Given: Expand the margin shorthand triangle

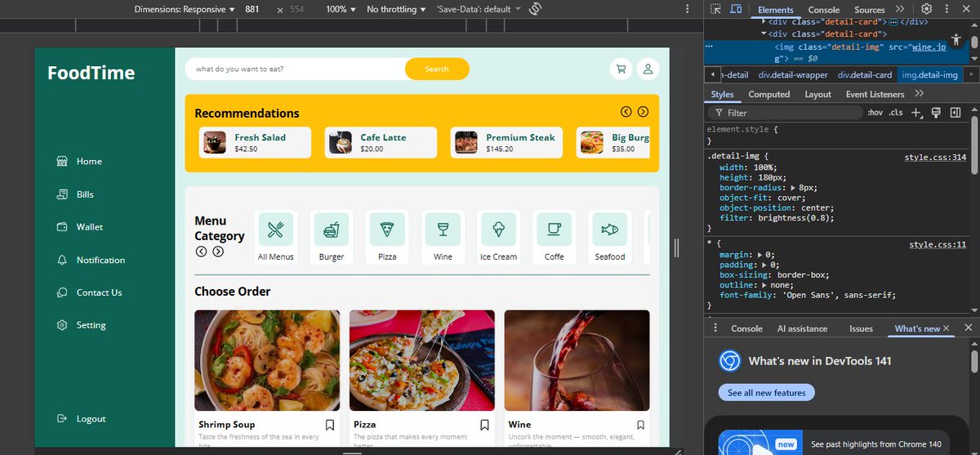Looking at the screenshot, I should click(759, 255).
